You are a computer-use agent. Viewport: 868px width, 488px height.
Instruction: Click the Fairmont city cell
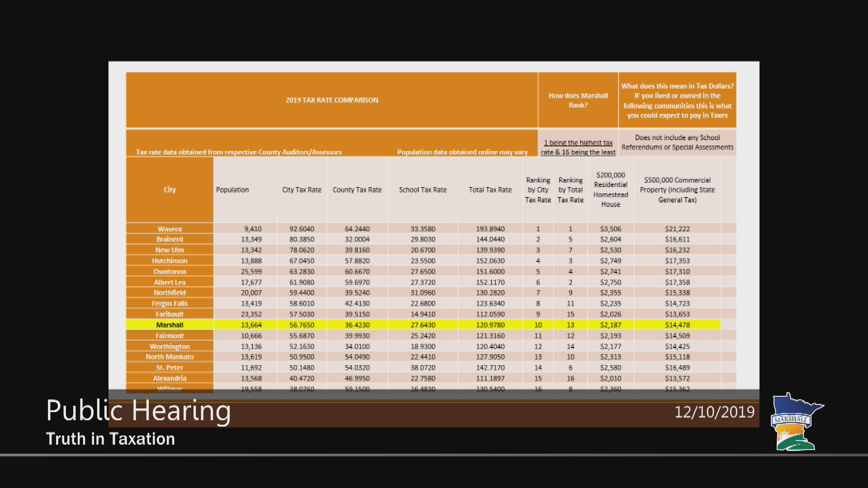point(170,336)
